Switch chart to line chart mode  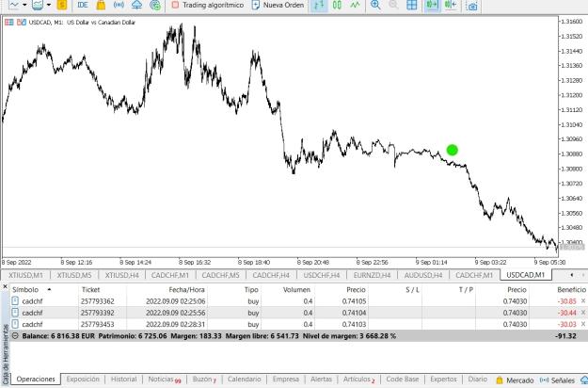point(355,6)
